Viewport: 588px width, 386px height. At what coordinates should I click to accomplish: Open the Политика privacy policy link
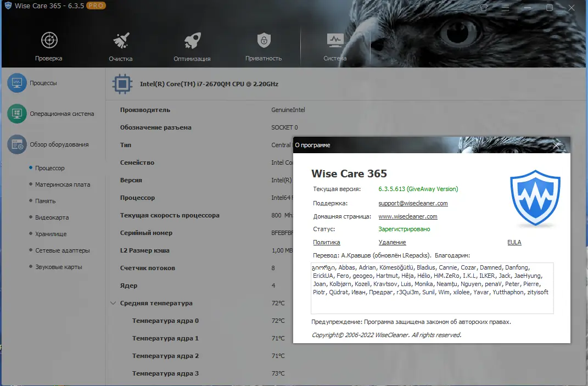point(326,242)
